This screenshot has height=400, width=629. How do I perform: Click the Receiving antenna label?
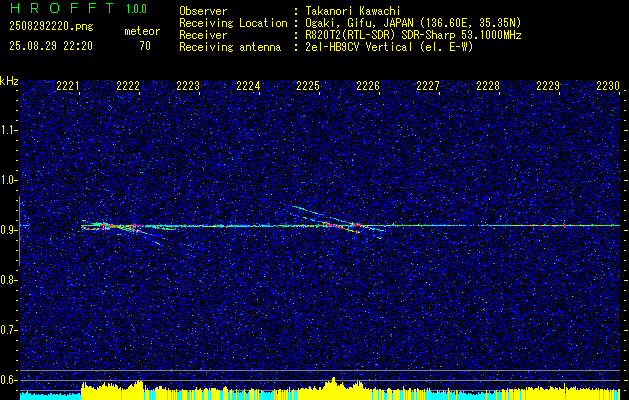[x=230, y=47]
